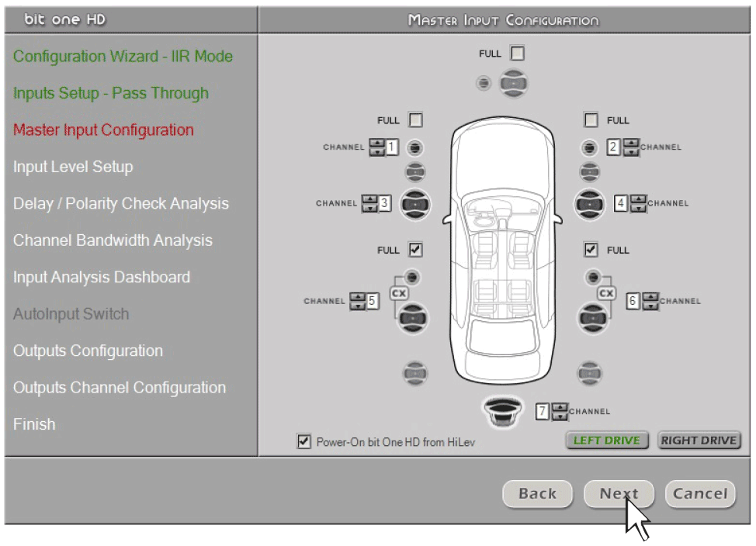Click rear right tweeter icon above CX
The image size is (756, 546).
coord(593,277)
